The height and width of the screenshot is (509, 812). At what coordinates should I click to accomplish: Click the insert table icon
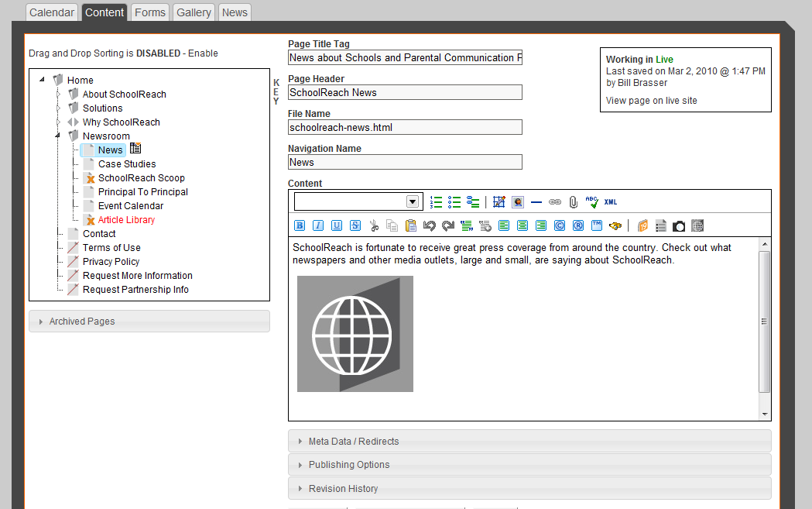499,202
